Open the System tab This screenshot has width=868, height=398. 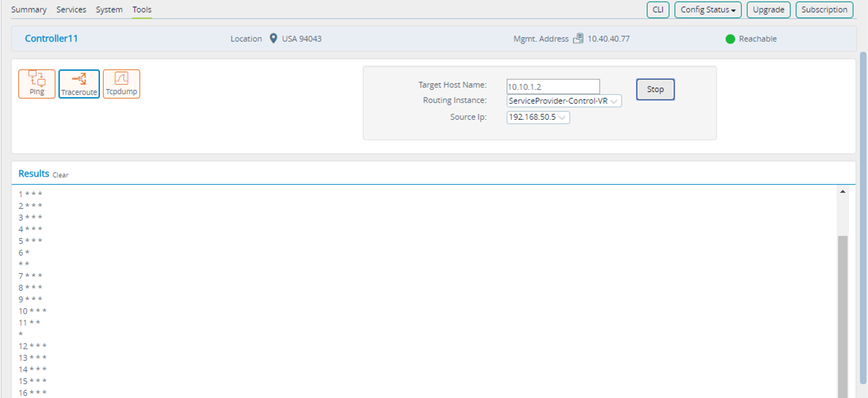click(x=110, y=10)
